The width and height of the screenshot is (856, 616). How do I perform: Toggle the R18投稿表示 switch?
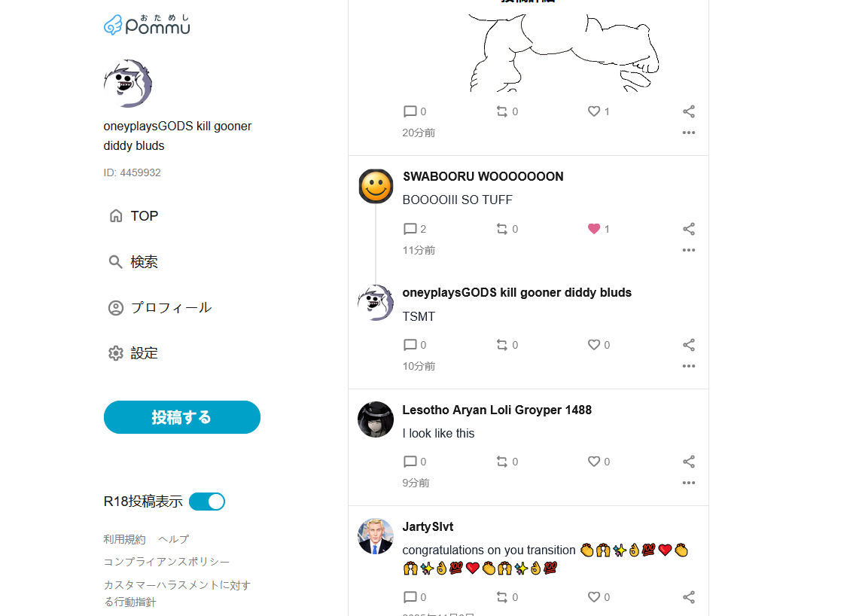tap(207, 502)
